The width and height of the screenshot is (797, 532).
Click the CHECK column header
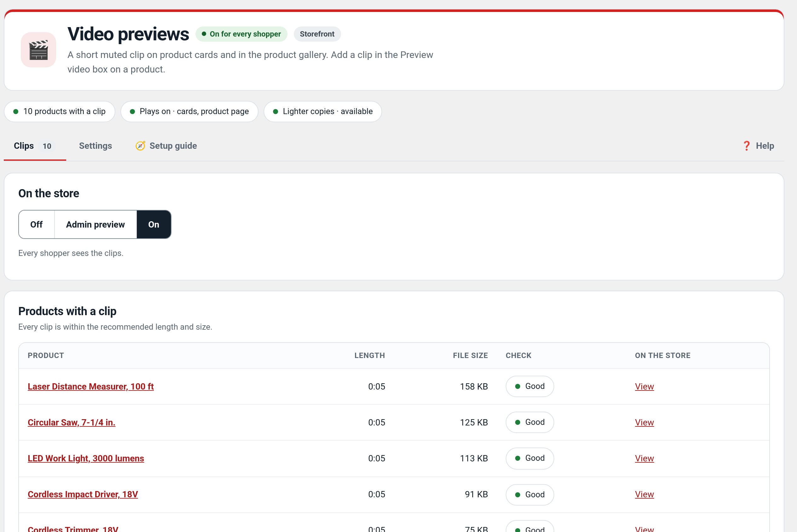518,356
